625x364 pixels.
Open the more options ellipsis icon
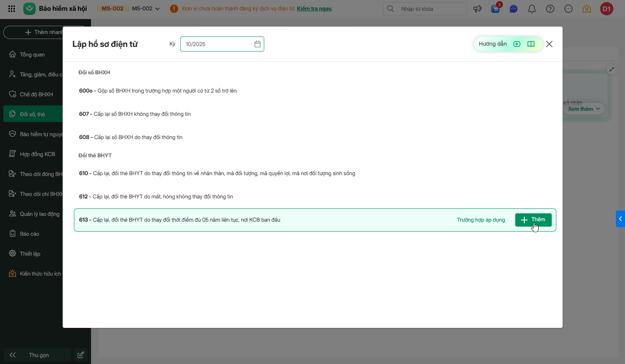568,9
